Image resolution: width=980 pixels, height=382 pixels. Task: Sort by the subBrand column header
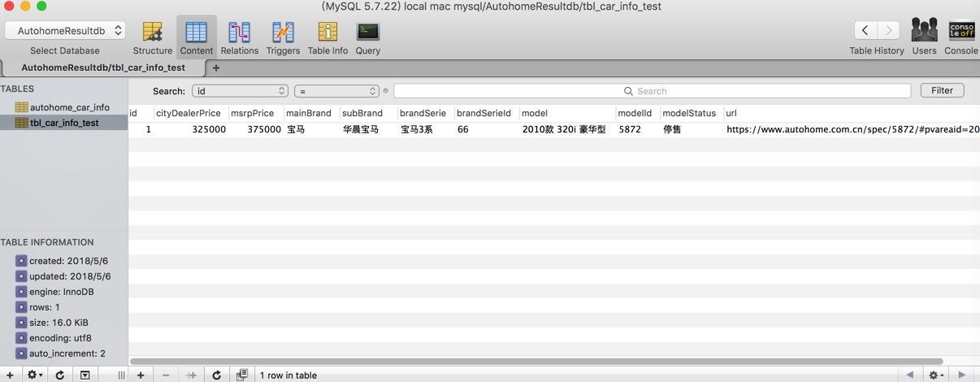(368, 113)
